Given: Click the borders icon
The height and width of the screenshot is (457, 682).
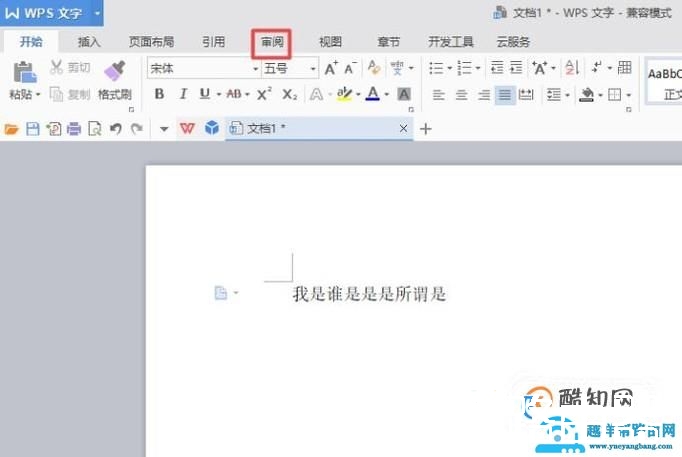Looking at the screenshot, I should tap(614, 94).
